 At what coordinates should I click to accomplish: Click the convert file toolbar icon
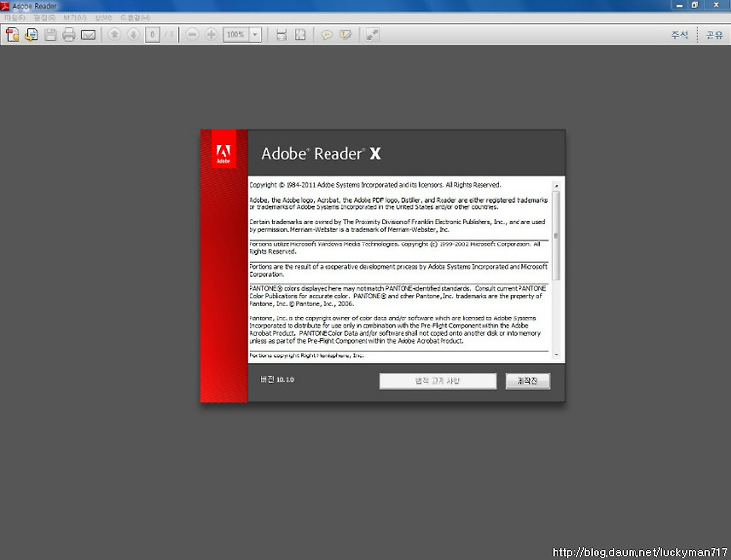(32, 35)
